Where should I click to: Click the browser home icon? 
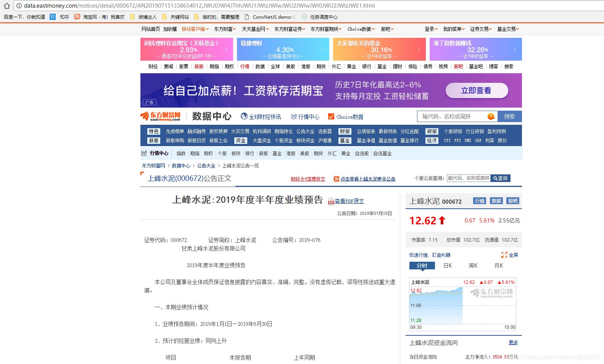(6, 6)
